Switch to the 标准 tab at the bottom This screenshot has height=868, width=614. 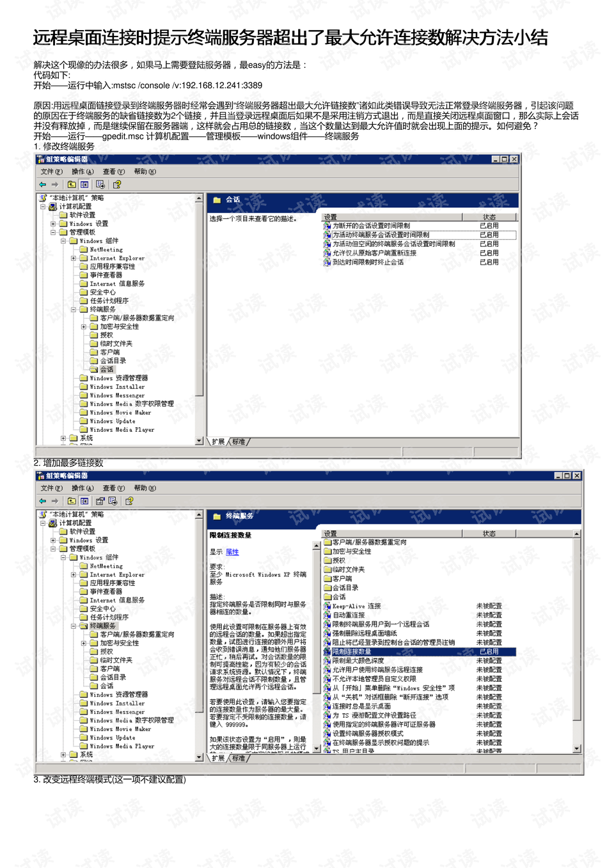(x=237, y=757)
